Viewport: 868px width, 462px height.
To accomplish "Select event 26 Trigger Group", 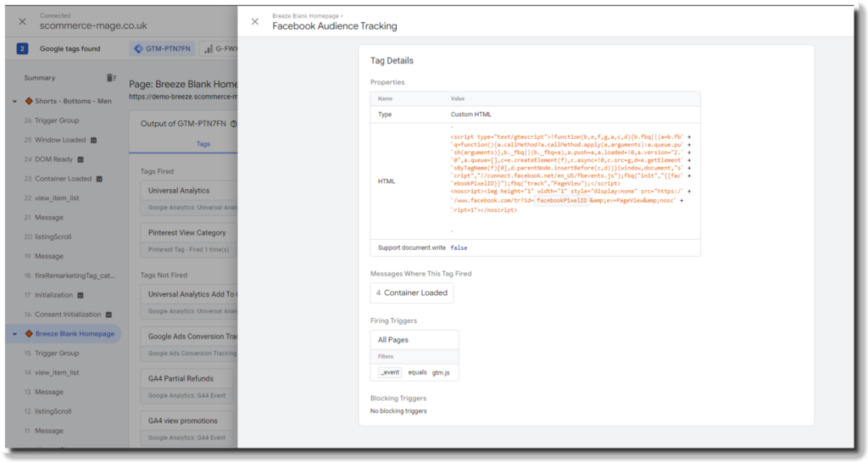I will [x=52, y=120].
